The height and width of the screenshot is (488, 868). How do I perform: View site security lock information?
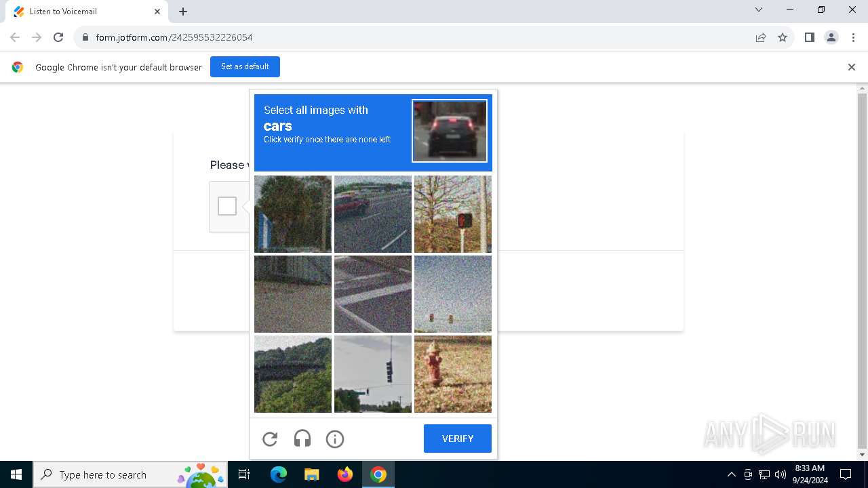85,37
